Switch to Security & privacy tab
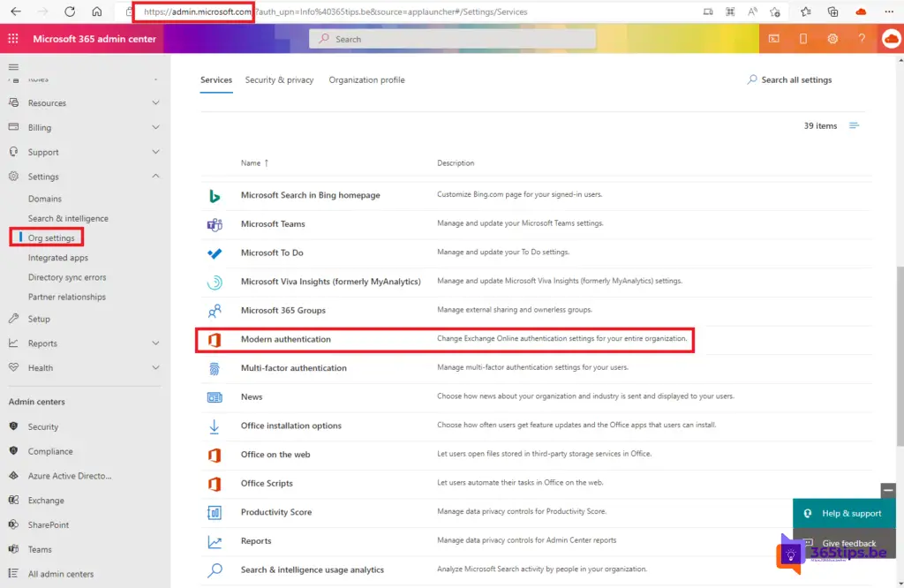 coord(279,80)
